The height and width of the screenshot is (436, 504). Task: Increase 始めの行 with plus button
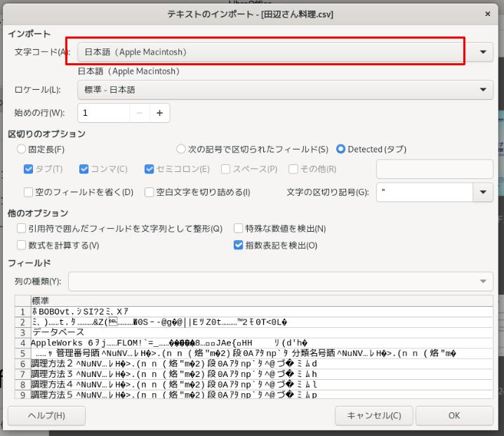pyautogui.click(x=159, y=113)
